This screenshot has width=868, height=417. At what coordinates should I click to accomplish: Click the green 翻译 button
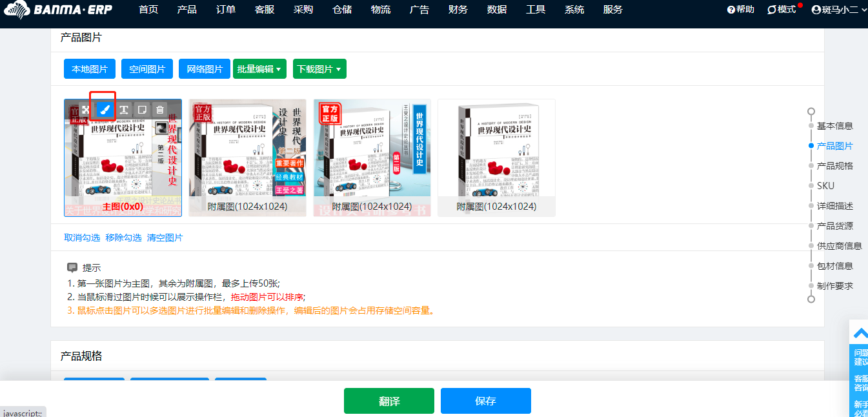[389, 401]
